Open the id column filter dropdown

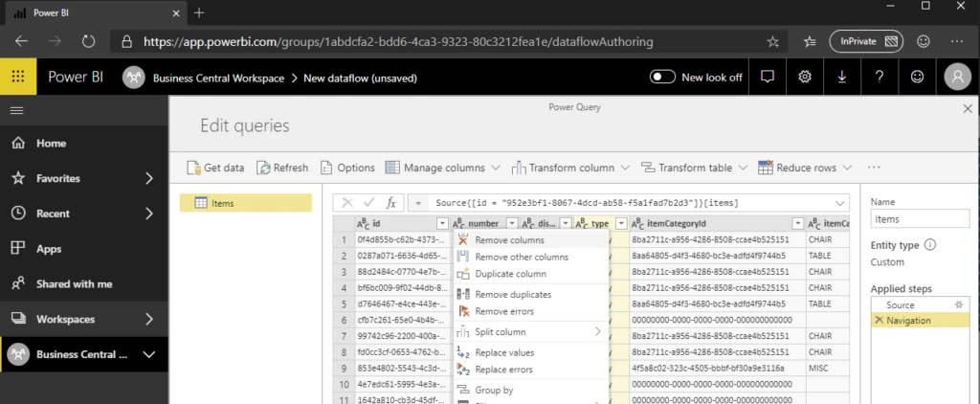442,223
